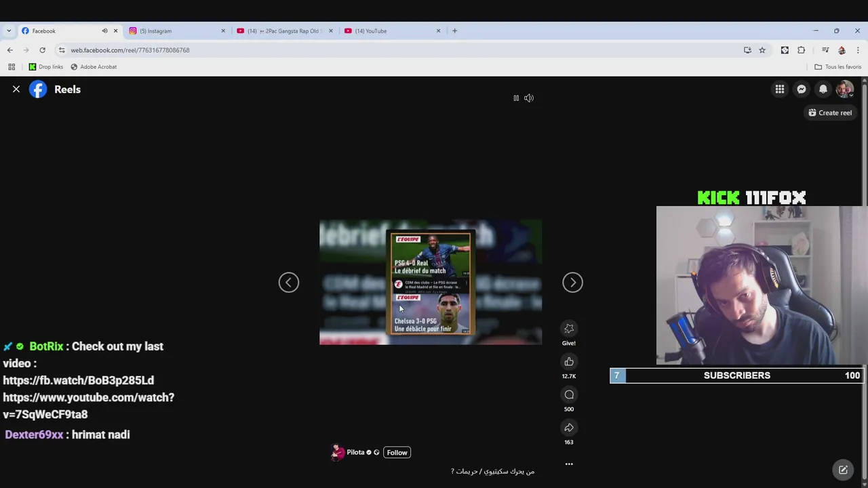Follow the Pilota page
The image size is (868, 488).
click(397, 453)
